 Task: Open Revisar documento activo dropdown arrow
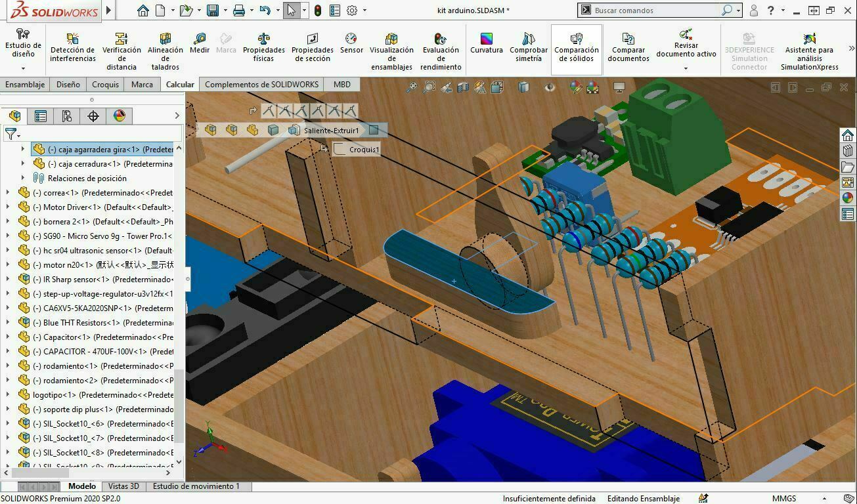tap(686, 68)
